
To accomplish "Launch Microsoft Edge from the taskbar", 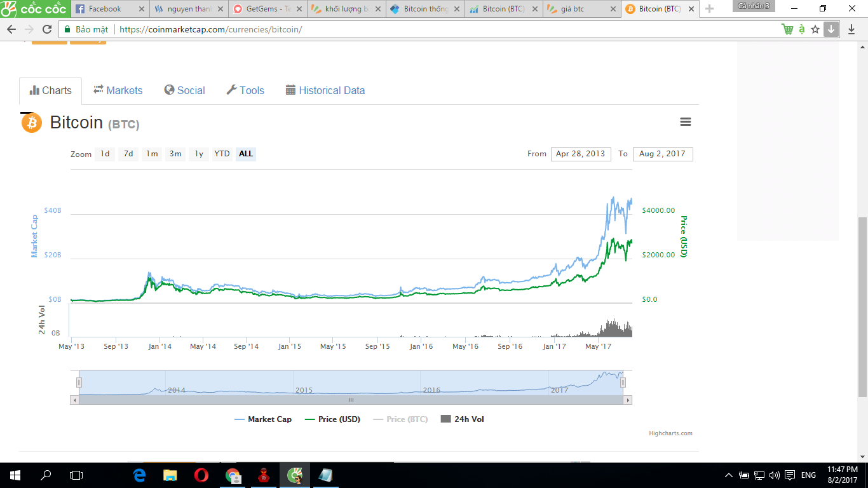I will [139, 475].
